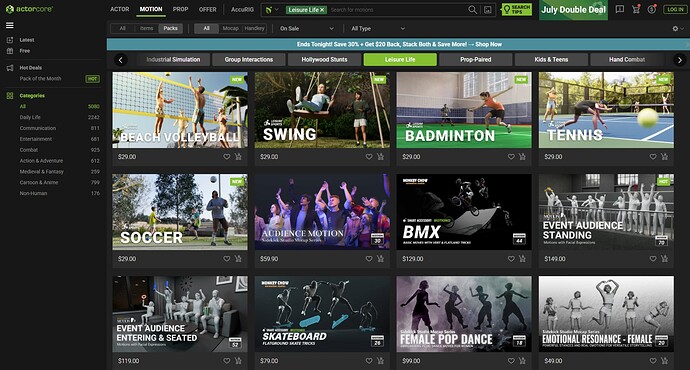Screen dimensions: 690x370
Task: Select Daily Life category
Action: (30, 117)
